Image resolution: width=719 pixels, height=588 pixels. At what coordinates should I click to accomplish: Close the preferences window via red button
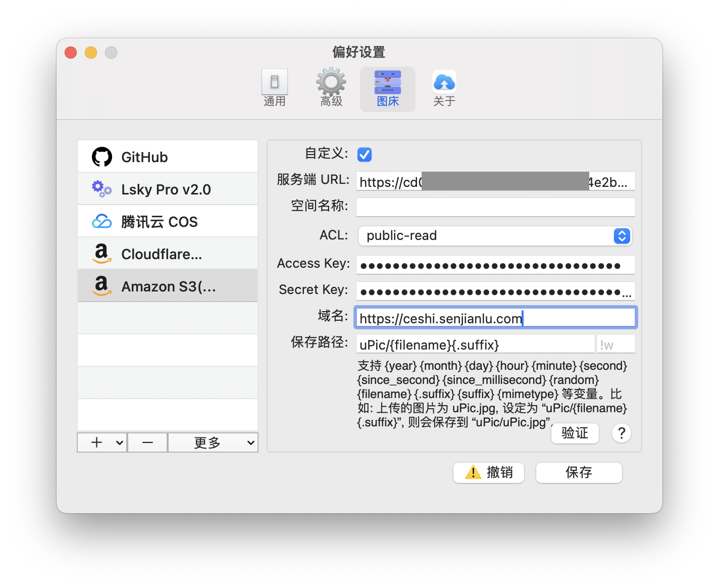pos(71,53)
